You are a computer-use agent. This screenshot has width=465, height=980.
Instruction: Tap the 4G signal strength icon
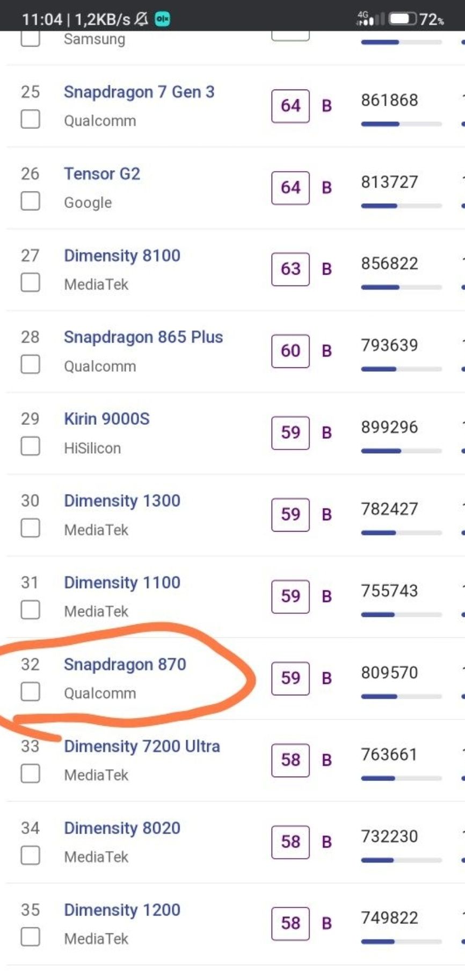(x=370, y=19)
